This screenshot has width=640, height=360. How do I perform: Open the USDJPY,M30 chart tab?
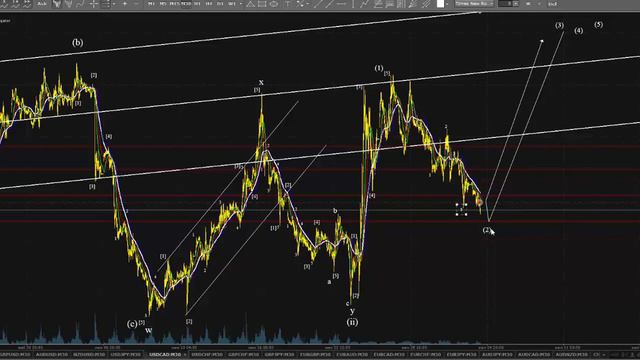coord(126,355)
